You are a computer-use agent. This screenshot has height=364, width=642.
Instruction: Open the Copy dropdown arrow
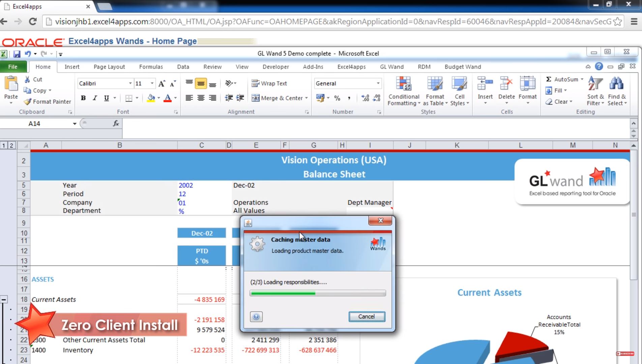(50, 90)
